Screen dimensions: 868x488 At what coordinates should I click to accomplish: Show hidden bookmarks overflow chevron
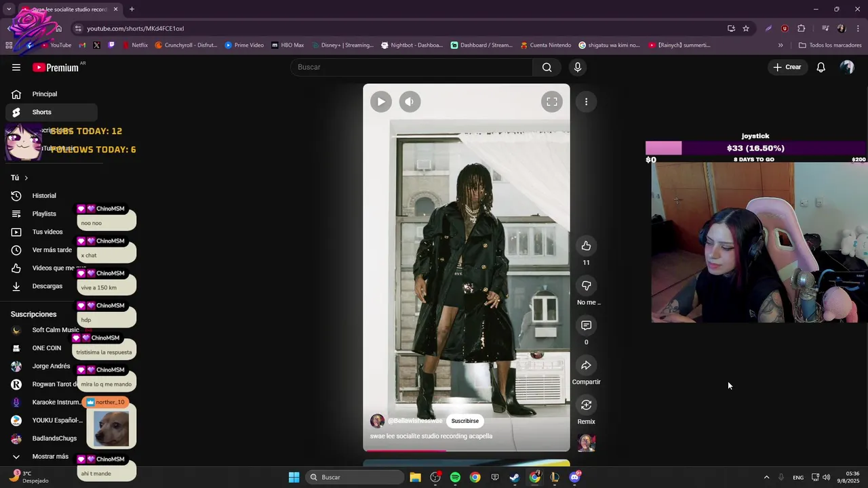(x=781, y=45)
